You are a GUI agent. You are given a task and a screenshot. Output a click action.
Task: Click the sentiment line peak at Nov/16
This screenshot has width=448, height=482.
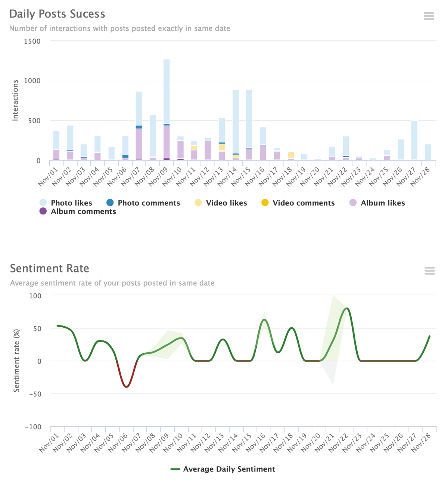tap(264, 319)
